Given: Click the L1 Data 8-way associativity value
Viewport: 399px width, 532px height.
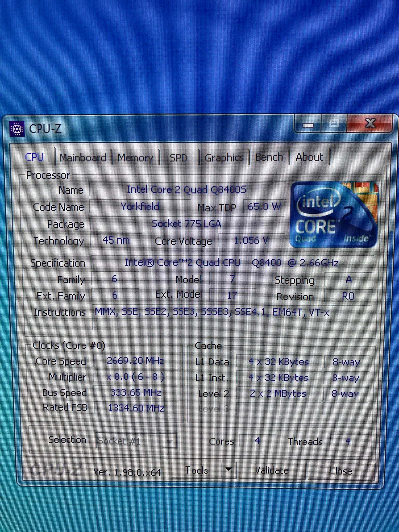Looking at the screenshot, I should click(x=346, y=362).
